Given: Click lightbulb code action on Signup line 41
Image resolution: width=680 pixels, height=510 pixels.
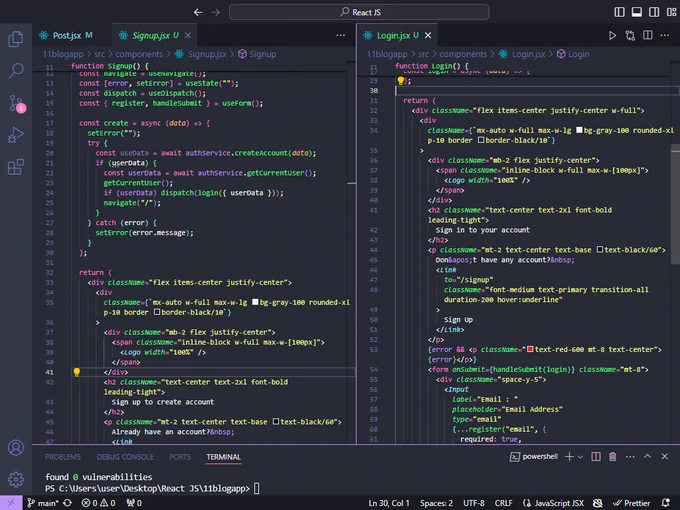Looking at the screenshot, I should pos(77,372).
